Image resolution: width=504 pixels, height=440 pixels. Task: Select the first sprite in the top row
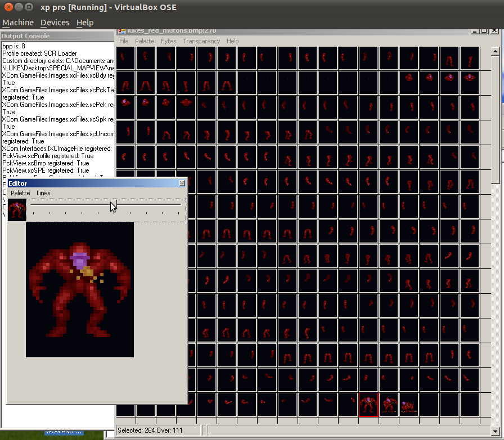125,59
